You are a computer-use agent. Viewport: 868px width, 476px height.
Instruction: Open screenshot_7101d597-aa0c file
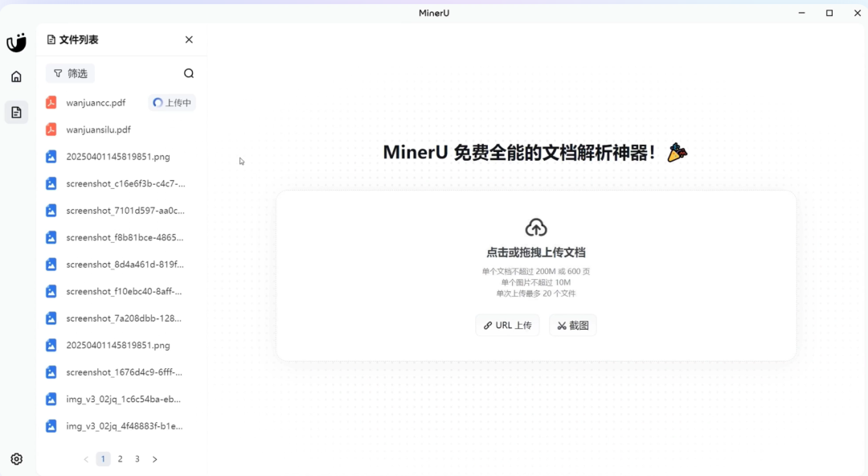(125, 211)
